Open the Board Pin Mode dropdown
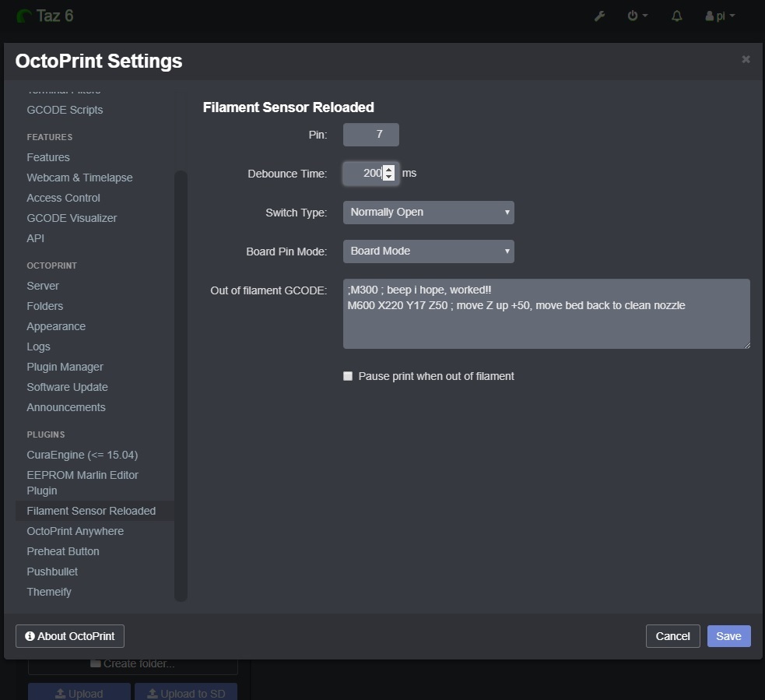Image resolution: width=765 pixels, height=700 pixels. [428, 252]
